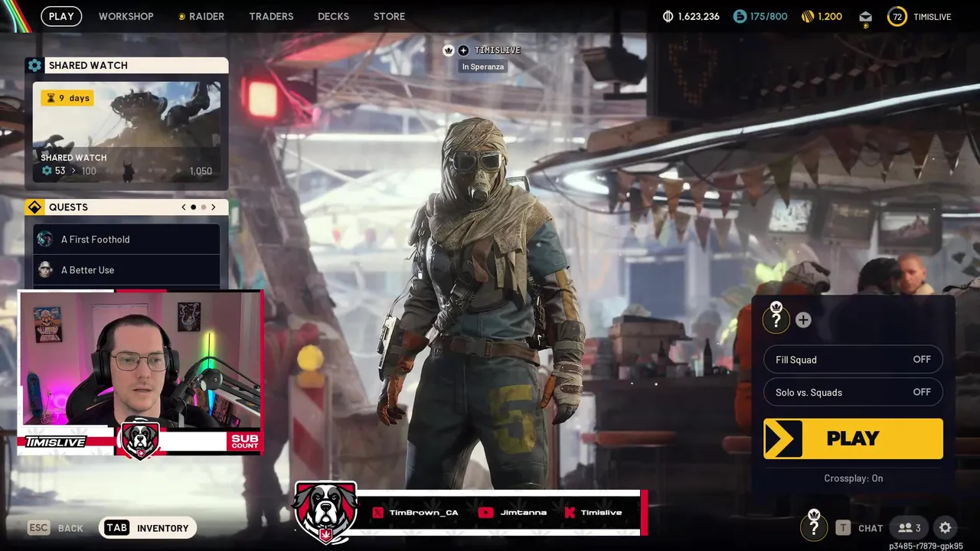Toggle Solo vs. Squads setting
The width and height of the screenshot is (980, 551).
[x=853, y=392]
